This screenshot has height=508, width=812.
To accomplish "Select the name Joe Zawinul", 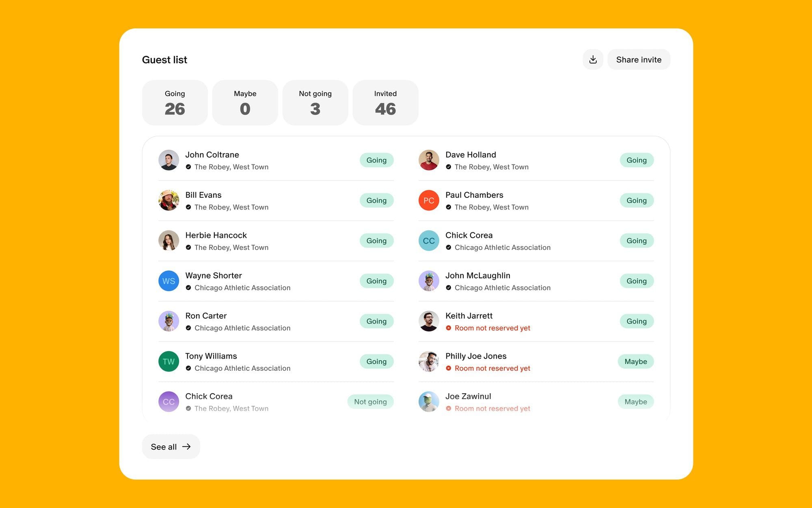I will tap(468, 396).
